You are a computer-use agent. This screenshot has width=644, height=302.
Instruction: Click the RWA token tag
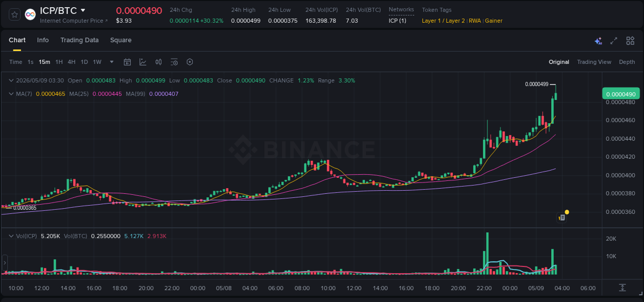pyautogui.click(x=474, y=21)
